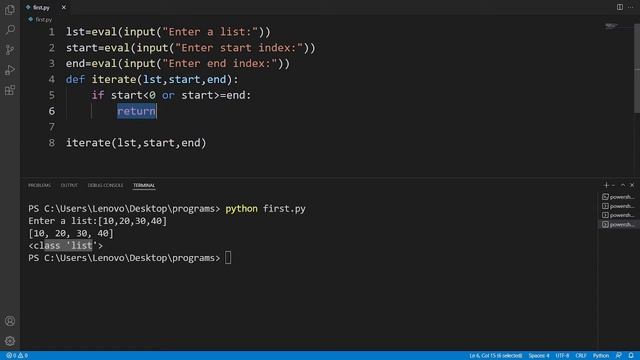Screen dimensions: 640x360
Task: Close the terminal panel with X icon
Action: pos(632,185)
